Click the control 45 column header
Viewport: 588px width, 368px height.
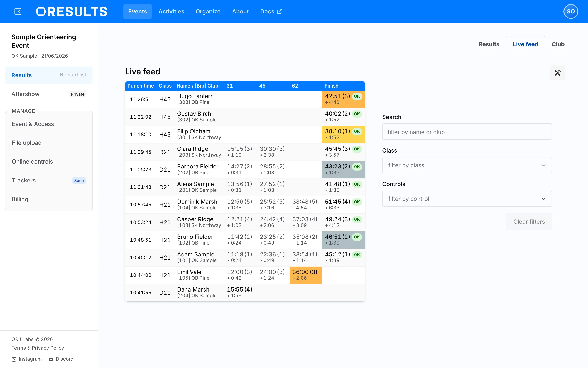point(262,86)
